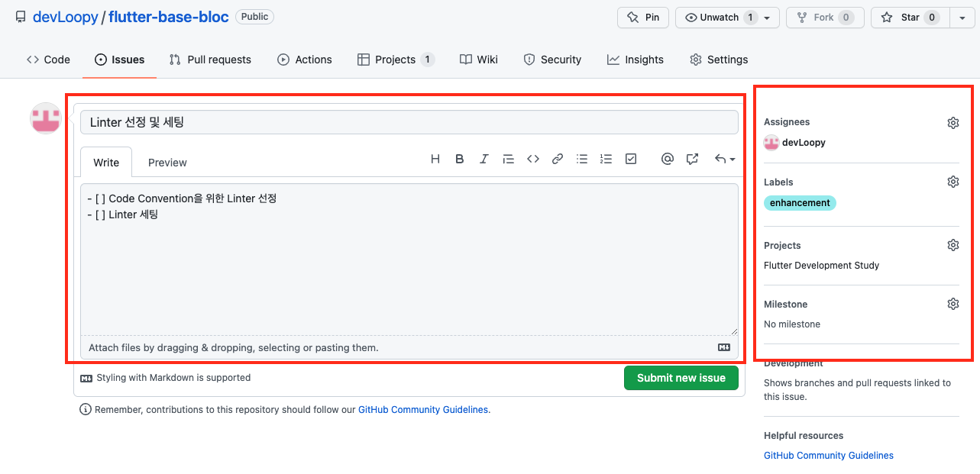Screen dimensions: 980x474
Task: Star the flutter-base-bloc repository
Action: (x=910, y=18)
